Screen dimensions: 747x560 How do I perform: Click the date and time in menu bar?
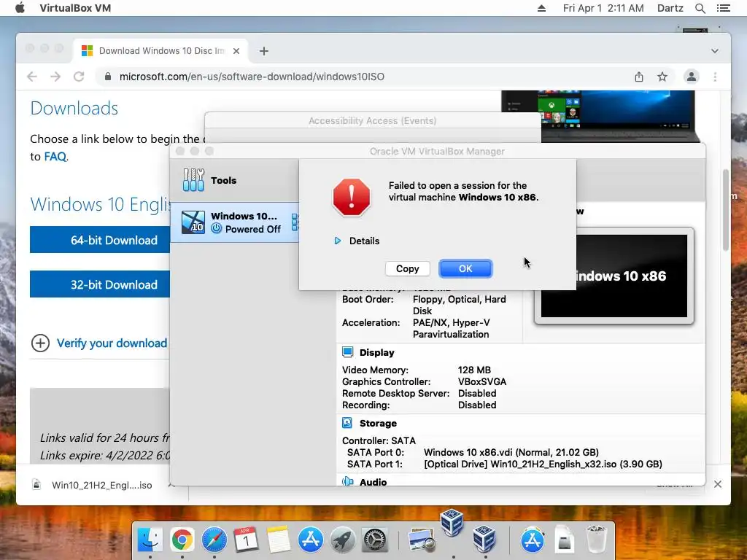tap(603, 8)
